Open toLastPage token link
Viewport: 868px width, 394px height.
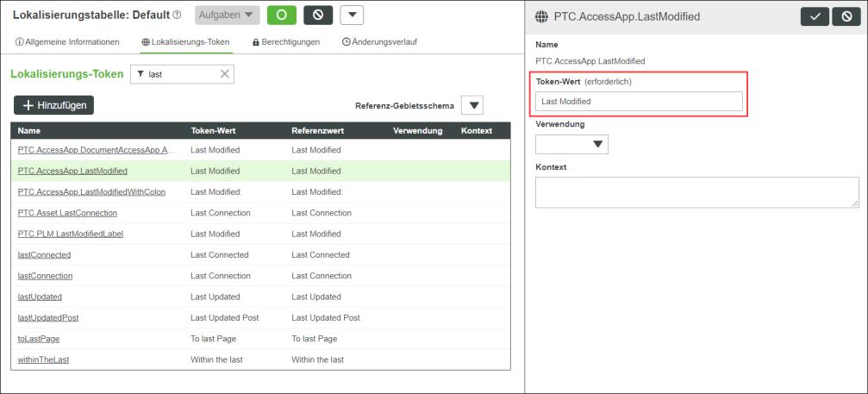[39, 339]
